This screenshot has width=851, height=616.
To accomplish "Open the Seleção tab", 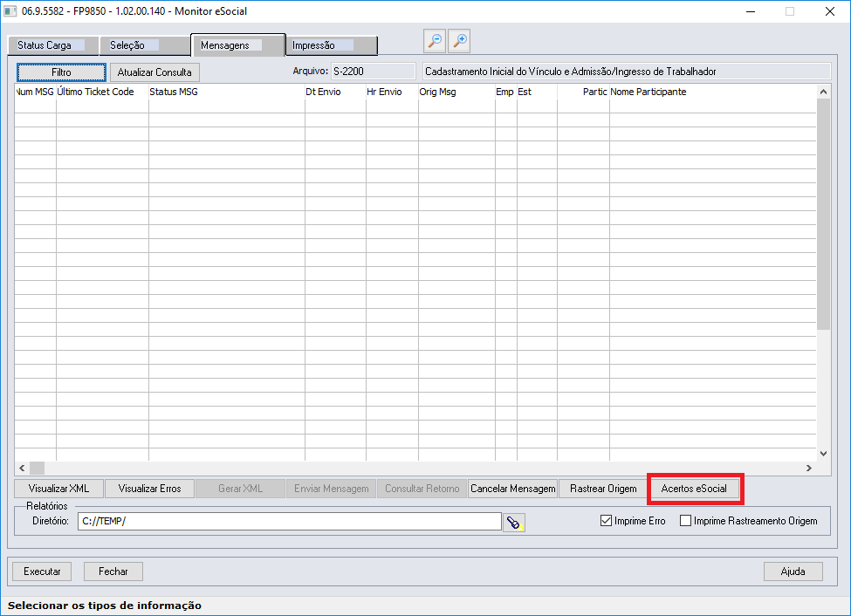I will (145, 45).
